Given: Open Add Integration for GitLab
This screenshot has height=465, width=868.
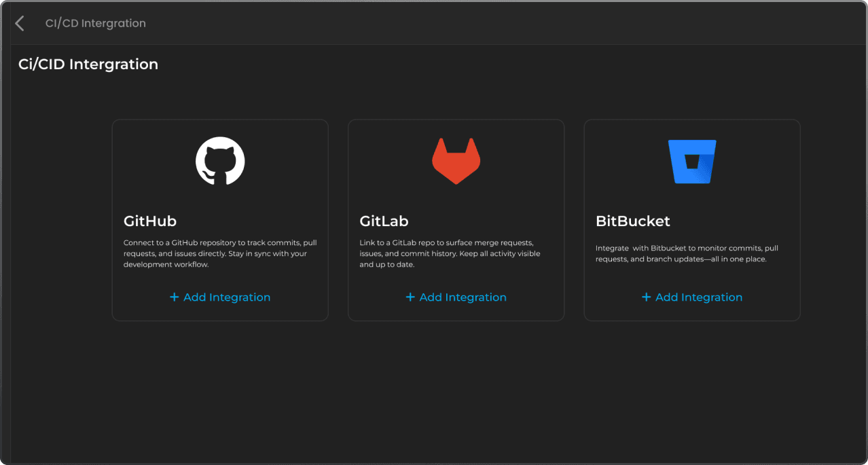Looking at the screenshot, I should click(x=461, y=297).
